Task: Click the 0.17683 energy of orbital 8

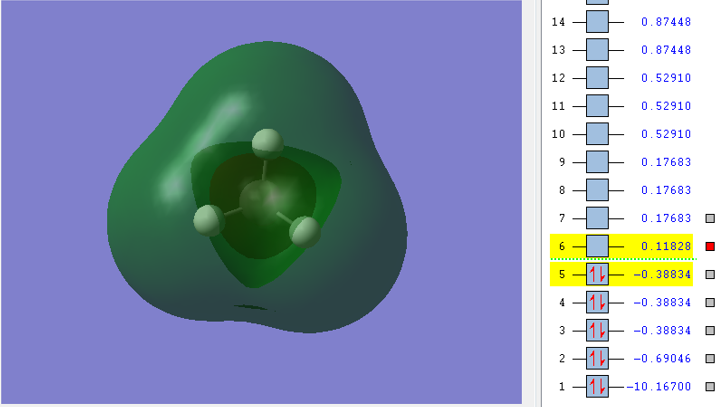Action: 666,190
